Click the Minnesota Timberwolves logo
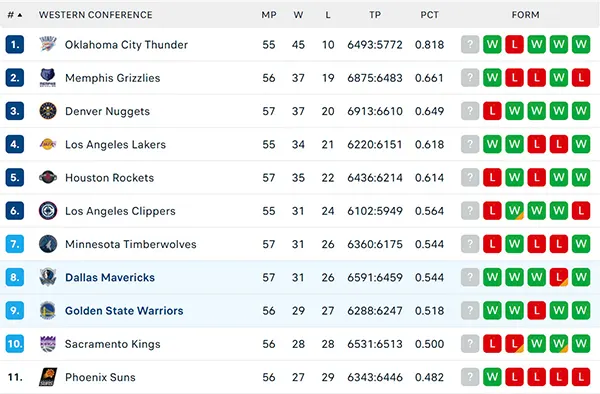 (48, 244)
